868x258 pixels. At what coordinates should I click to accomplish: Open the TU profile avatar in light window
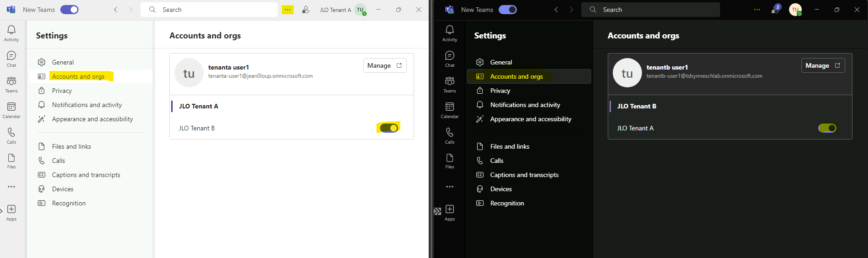(361, 10)
